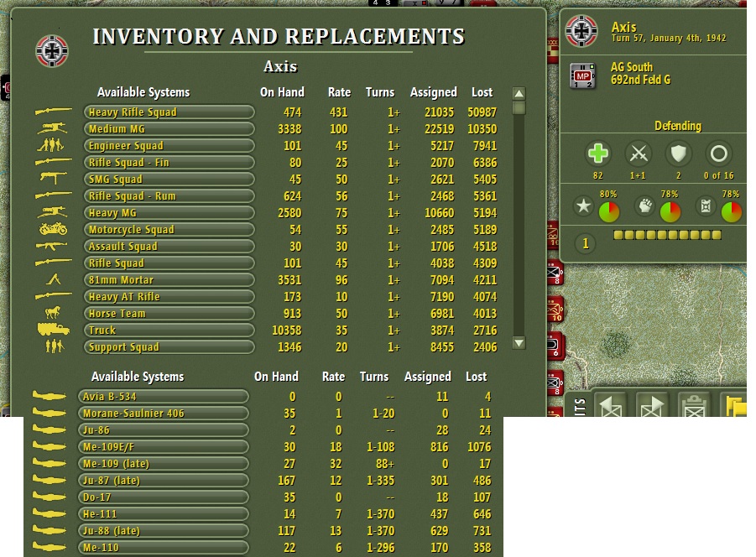The height and width of the screenshot is (557, 756).
Task: Click the ground systems scrollbar thumb
Action: (519, 107)
